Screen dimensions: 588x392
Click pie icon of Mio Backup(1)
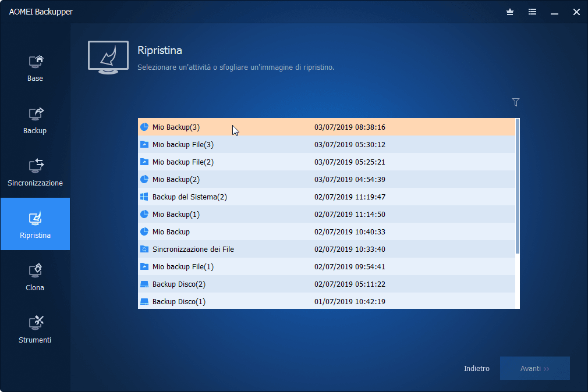pyautogui.click(x=144, y=215)
